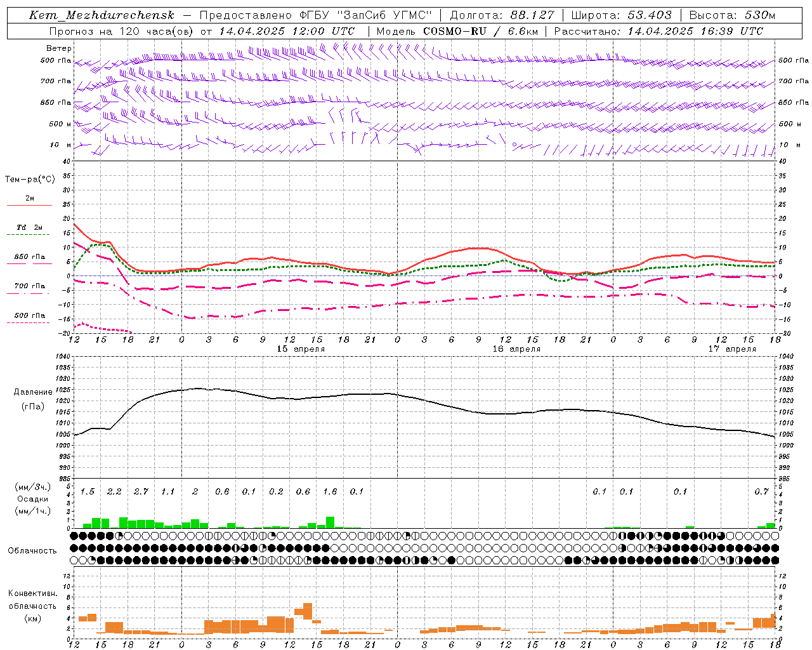This screenshot has width=812, height=650.
Task: Click the (мм/3ч.) precipitation unit label
Action: pos(33,487)
